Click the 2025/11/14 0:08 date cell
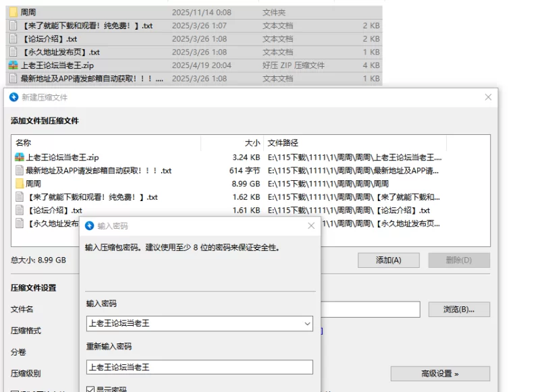The height and width of the screenshot is (392, 540). click(x=201, y=12)
